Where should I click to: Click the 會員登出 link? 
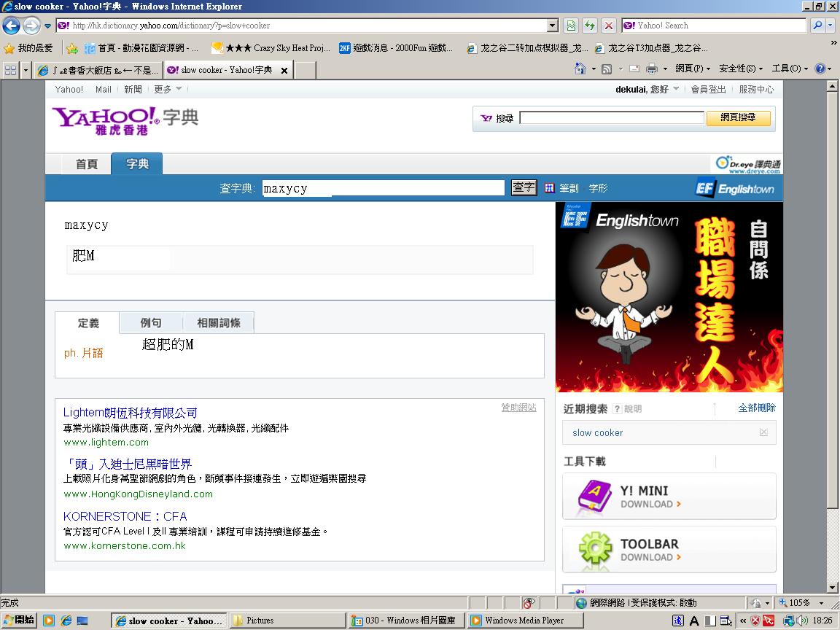point(708,90)
